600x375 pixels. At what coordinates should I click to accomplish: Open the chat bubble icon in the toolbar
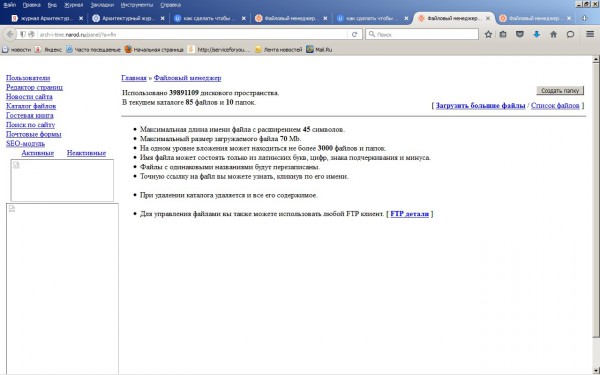pyautogui.click(x=570, y=34)
